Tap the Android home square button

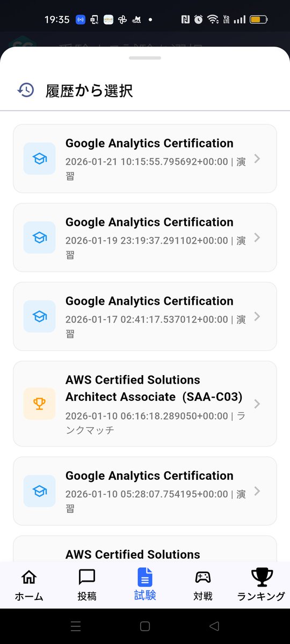(x=144, y=626)
